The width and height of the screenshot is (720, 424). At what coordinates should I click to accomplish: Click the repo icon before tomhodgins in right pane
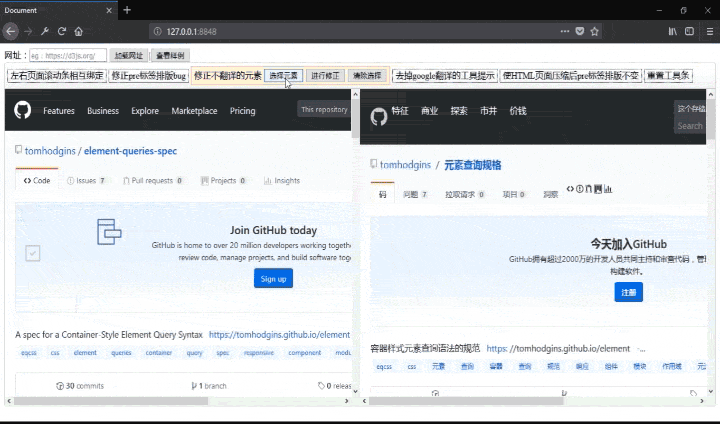click(x=374, y=164)
